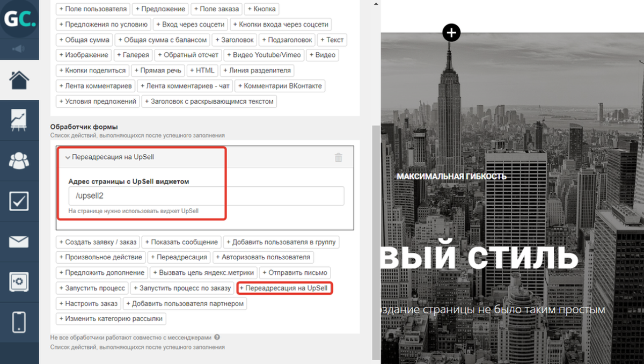Add Произвольное действие handler
The height and width of the screenshot is (364, 644).
[x=101, y=257]
